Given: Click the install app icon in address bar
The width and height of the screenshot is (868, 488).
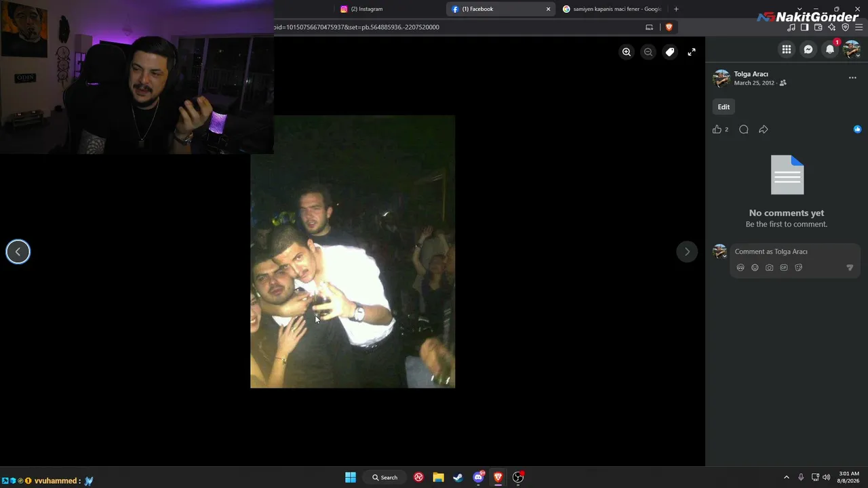Looking at the screenshot, I should (649, 27).
